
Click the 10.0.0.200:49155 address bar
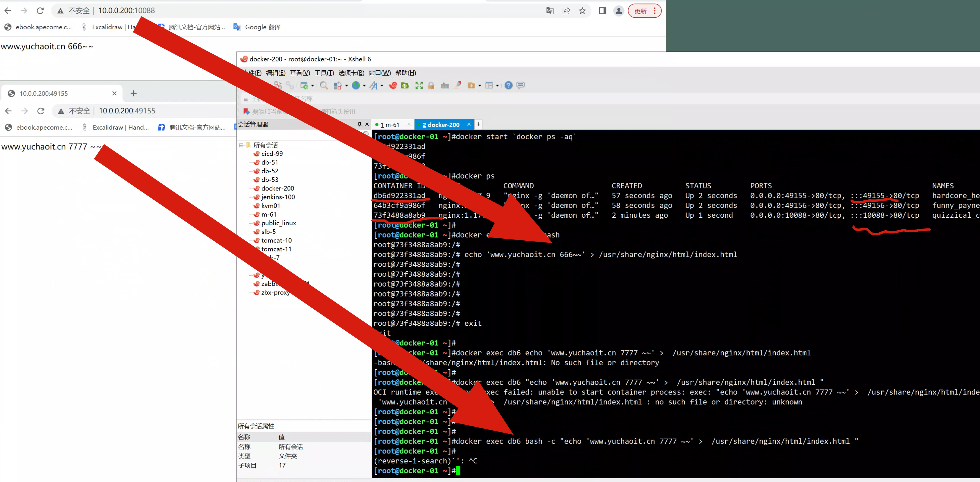[127, 111]
